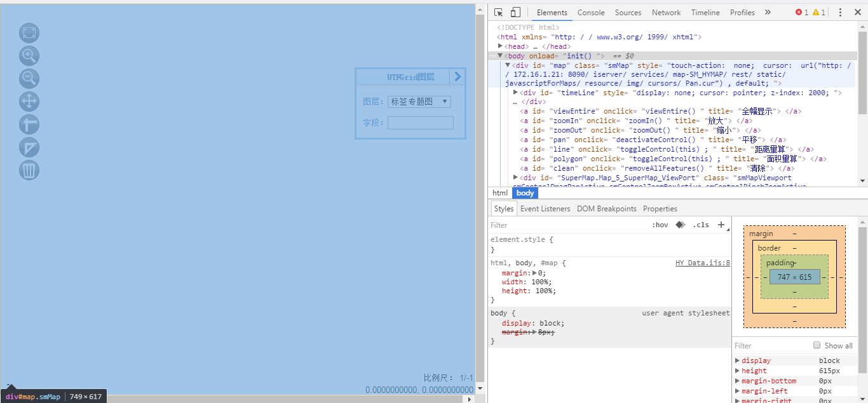868x403 pixels.
Task: Clear all features with the trash icon
Action: point(29,170)
